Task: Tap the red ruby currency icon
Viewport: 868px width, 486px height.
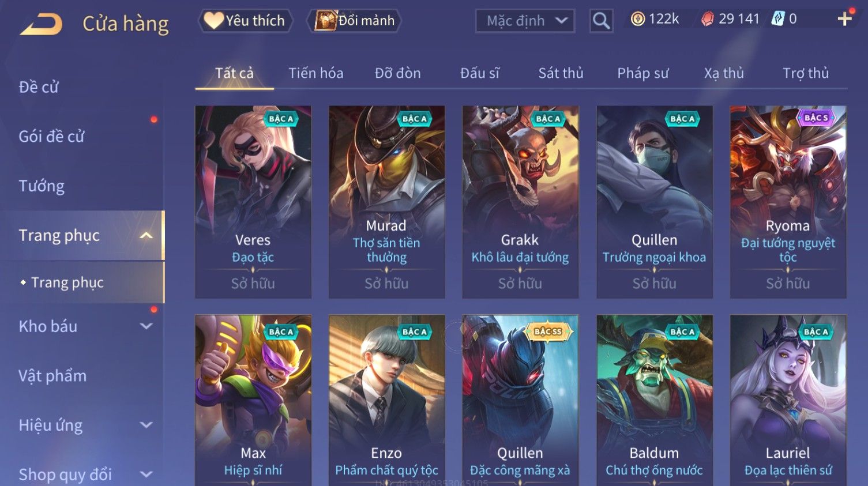Action: tap(707, 19)
